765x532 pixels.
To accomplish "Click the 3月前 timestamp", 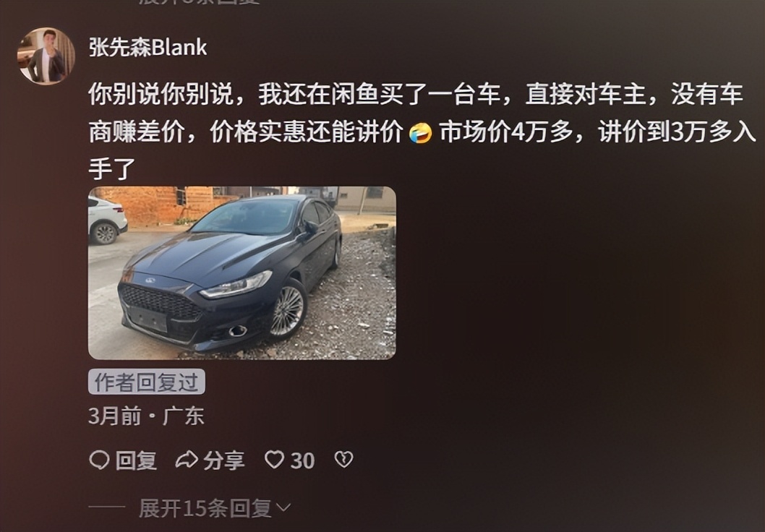I will pos(115,416).
